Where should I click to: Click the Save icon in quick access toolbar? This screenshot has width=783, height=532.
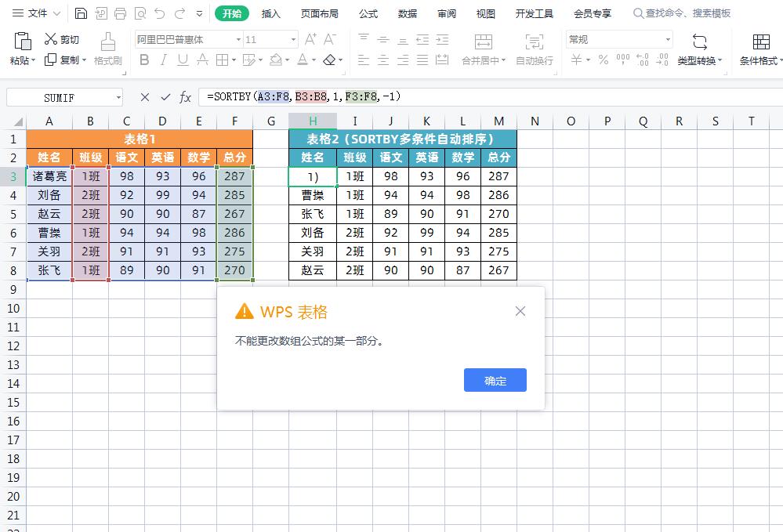tap(81, 13)
